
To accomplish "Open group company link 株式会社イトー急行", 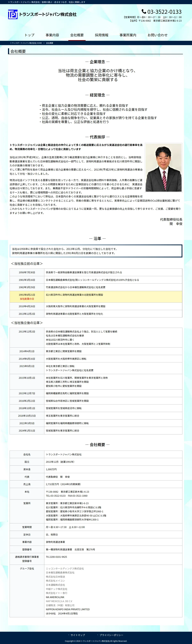I will 56,593.
